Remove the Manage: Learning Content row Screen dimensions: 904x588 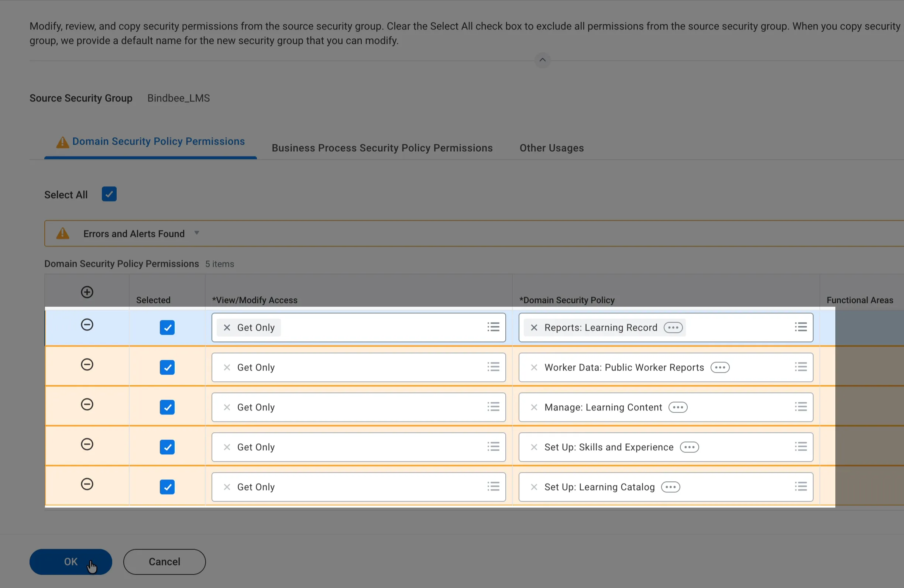coord(87,404)
